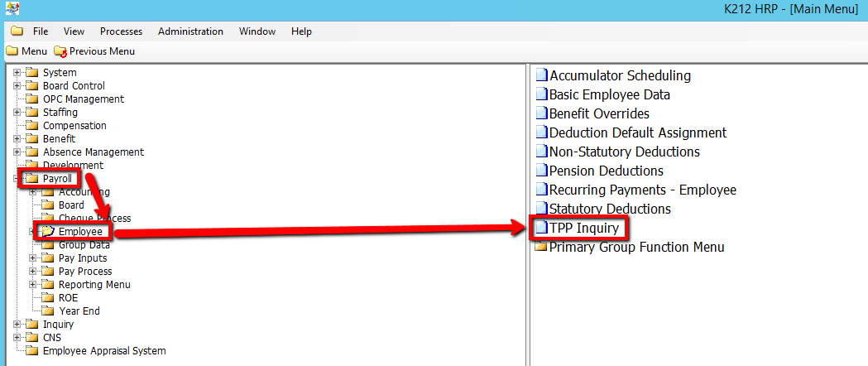Image resolution: width=868 pixels, height=366 pixels.
Task: Click the Basic Employee Data document icon
Action: click(541, 94)
